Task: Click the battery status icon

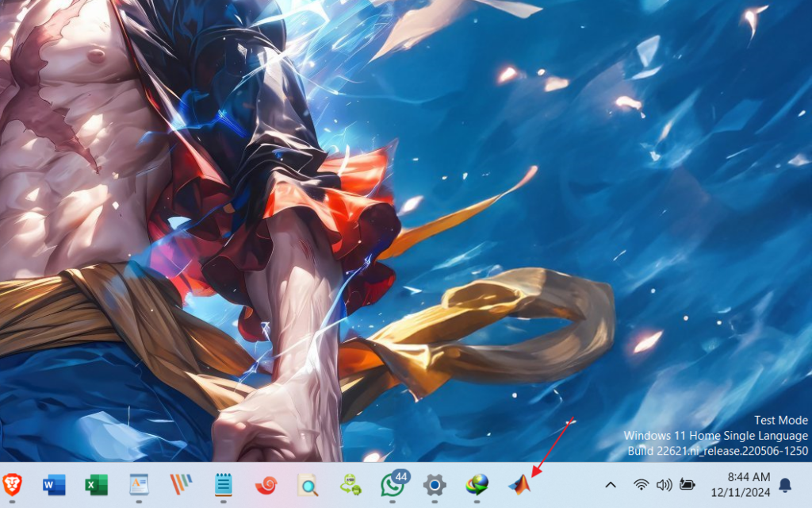Action: click(687, 484)
